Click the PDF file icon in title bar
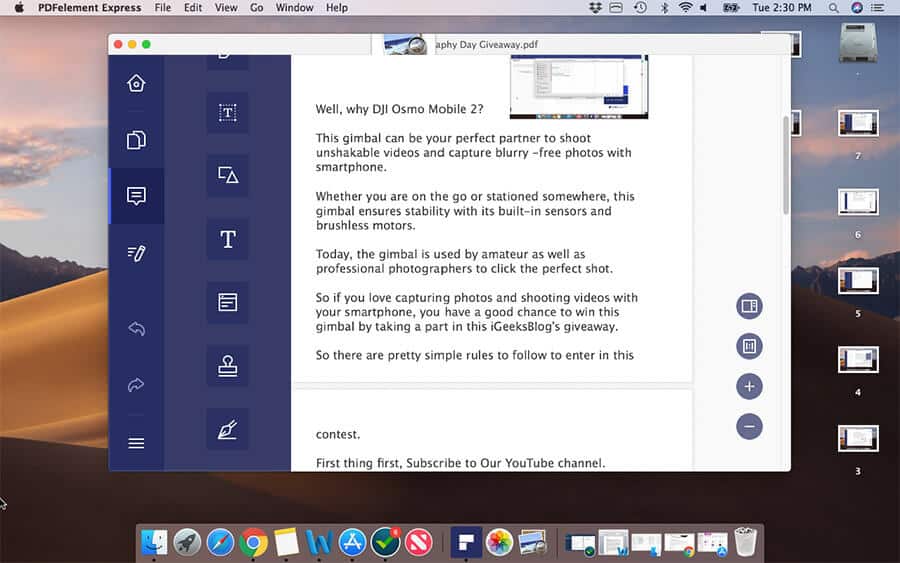 click(405, 44)
